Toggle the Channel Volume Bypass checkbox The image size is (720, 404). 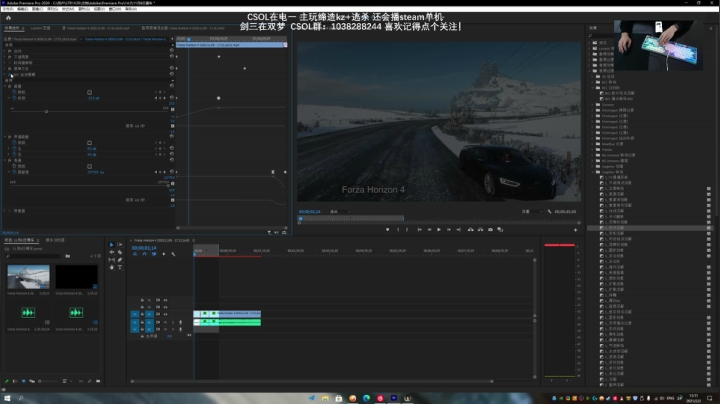(x=90, y=143)
